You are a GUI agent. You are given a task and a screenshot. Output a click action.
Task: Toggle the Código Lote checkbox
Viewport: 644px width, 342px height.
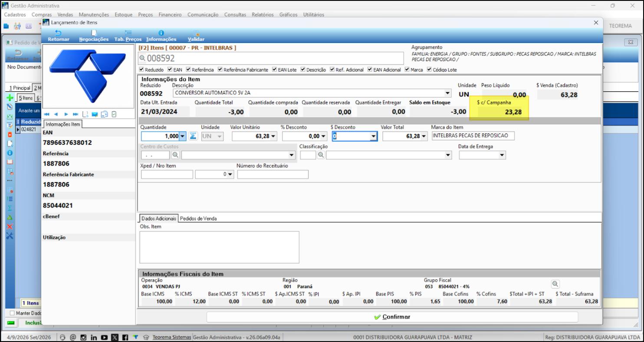[x=429, y=70]
